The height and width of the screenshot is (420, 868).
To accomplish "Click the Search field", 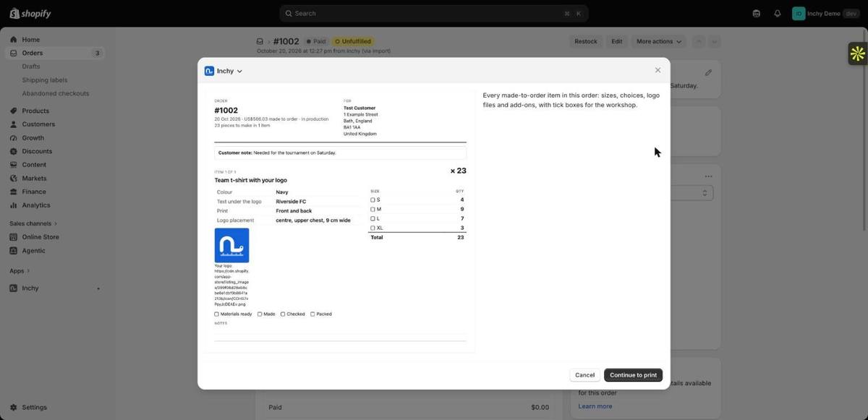I will click(434, 13).
